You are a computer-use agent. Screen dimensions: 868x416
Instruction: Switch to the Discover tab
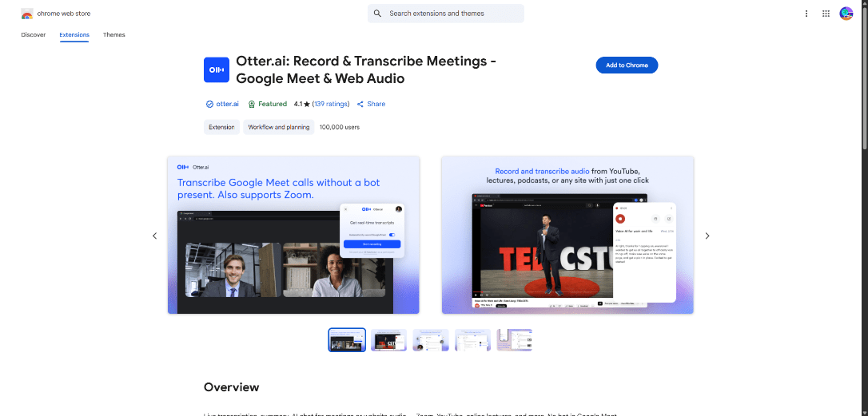34,35
